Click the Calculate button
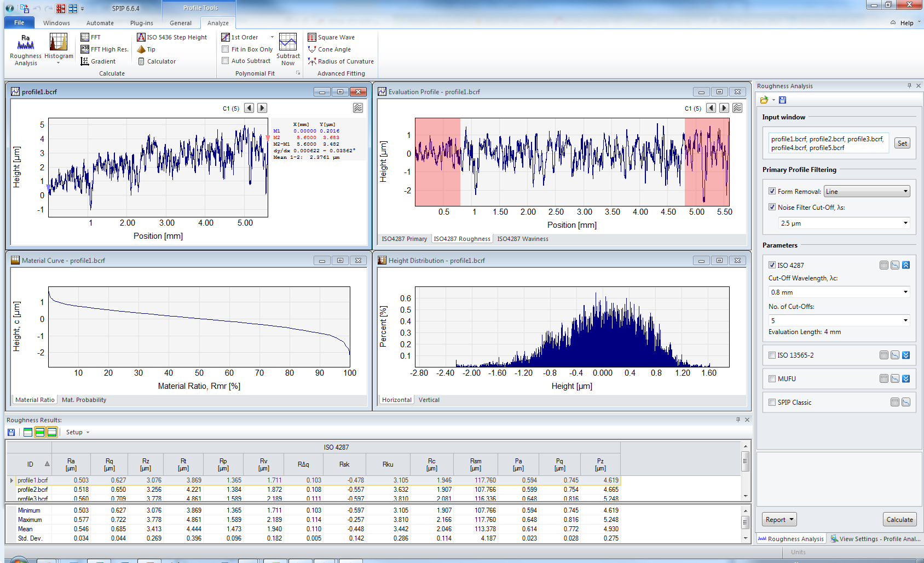 coord(899,520)
